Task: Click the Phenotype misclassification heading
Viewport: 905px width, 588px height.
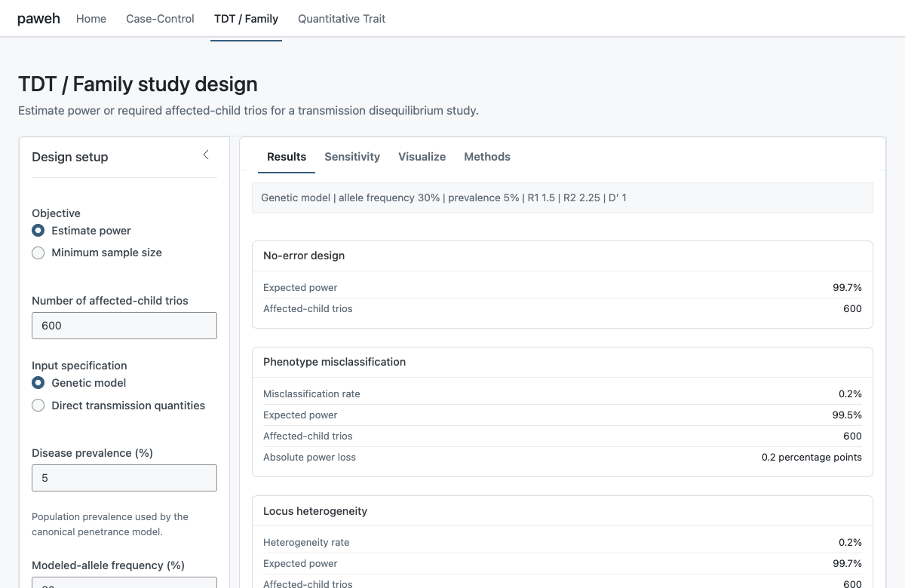Action: pos(334,362)
